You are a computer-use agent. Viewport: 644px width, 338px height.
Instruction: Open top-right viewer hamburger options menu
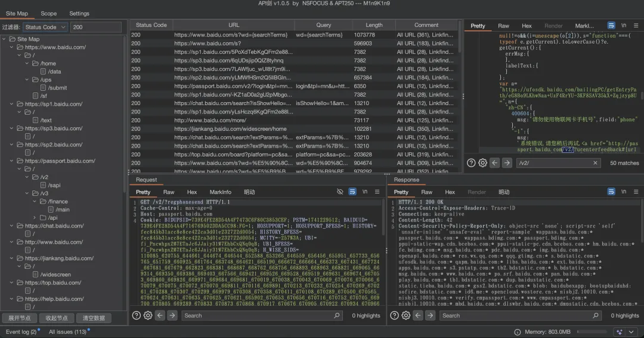coord(636,26)
